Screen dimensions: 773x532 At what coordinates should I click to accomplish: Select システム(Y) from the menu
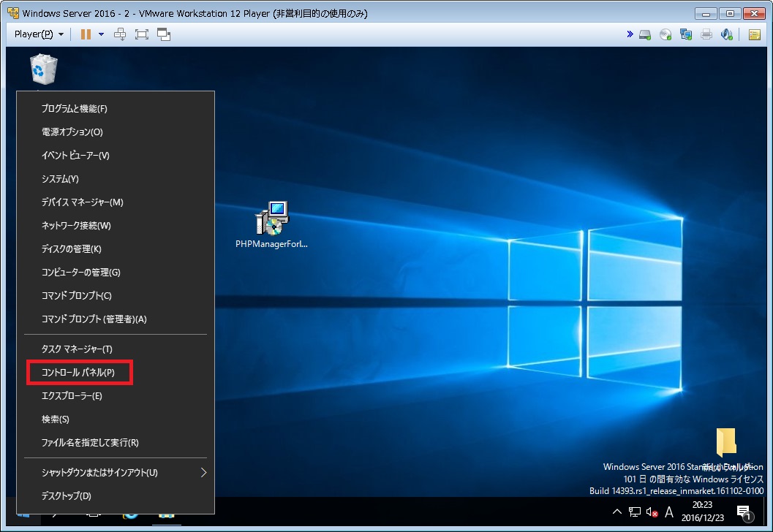coord(116,179)
